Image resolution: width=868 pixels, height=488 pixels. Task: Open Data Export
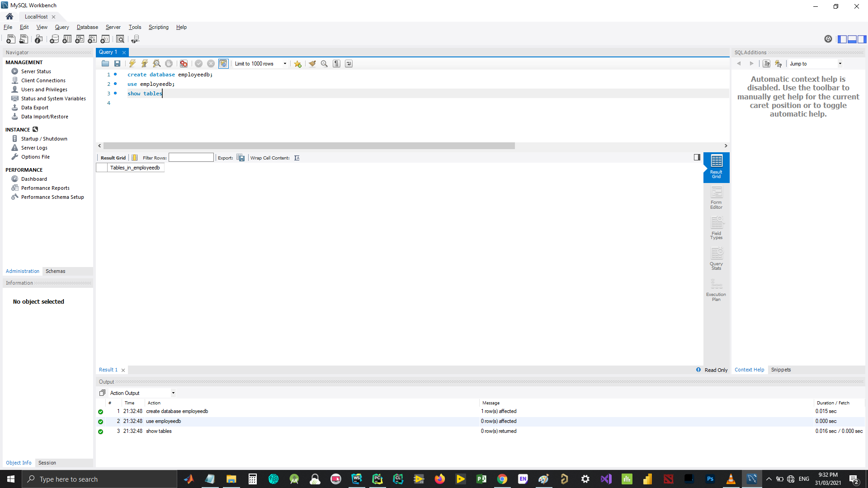tap(35, 108)
